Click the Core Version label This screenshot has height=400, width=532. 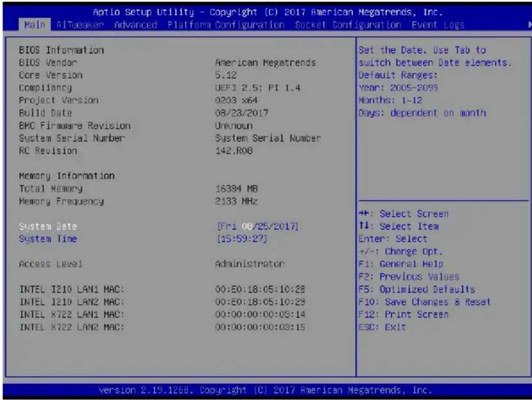(x=50, y=76)
